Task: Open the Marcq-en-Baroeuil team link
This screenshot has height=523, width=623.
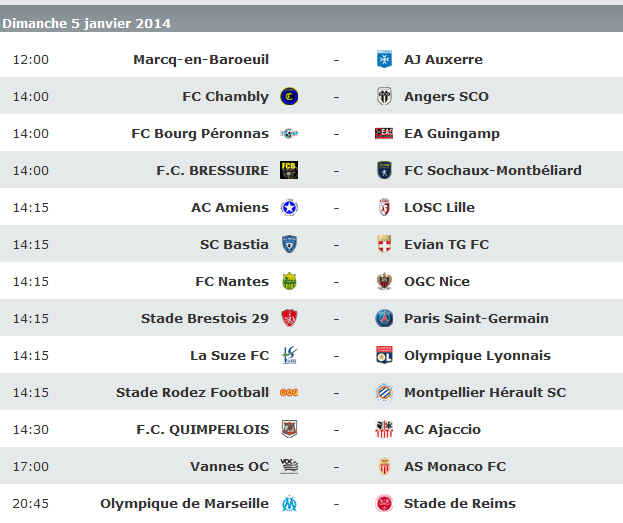Action: [x=201, y=60]
